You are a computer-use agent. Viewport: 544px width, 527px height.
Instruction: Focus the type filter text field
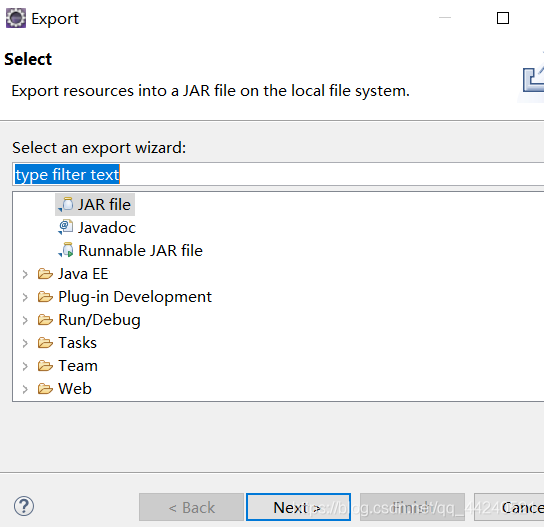point(278,174)
